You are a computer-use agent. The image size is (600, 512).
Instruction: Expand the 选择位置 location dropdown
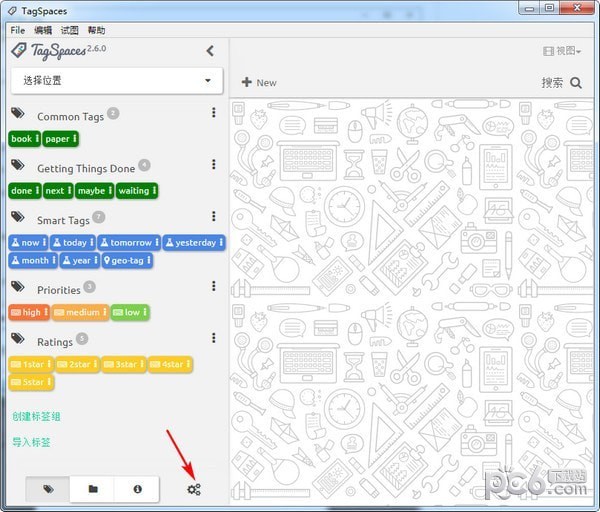tap(116, 80)
